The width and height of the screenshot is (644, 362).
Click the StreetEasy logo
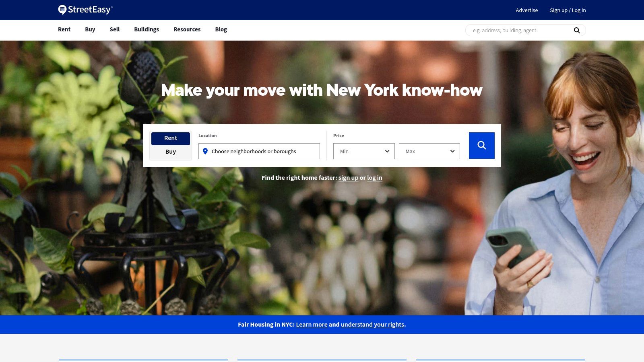point(85,10)
